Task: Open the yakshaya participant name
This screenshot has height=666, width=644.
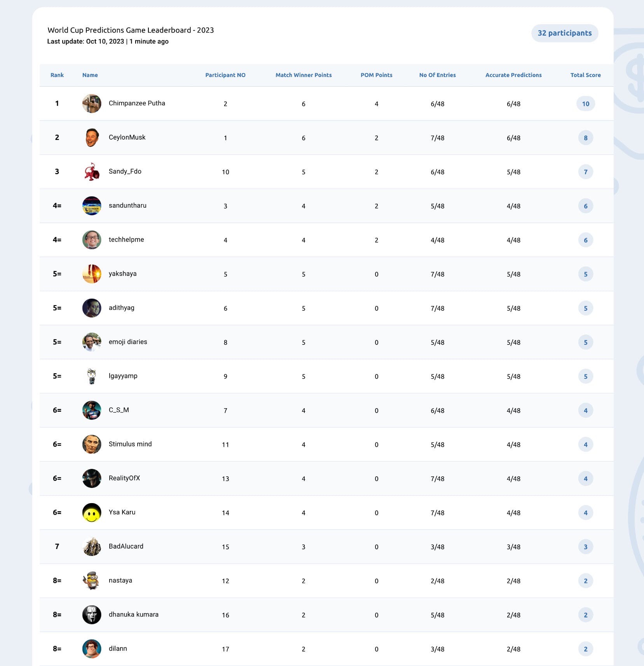Action: pos(123,274)
